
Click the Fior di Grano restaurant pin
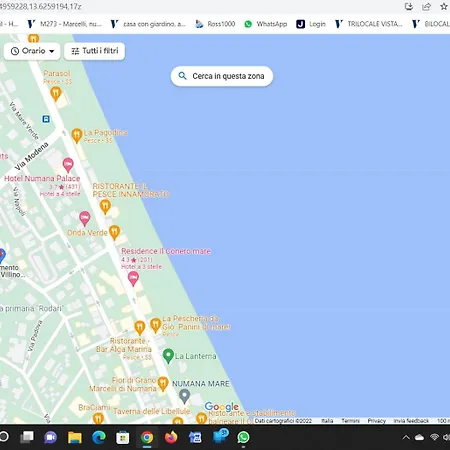(x=163, y=384)
